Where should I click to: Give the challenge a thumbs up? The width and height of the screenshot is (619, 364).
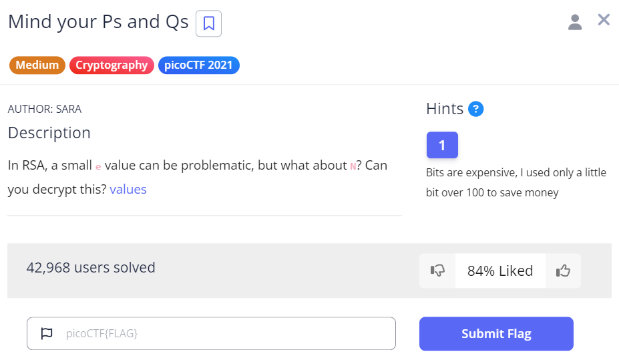[563, 270]
